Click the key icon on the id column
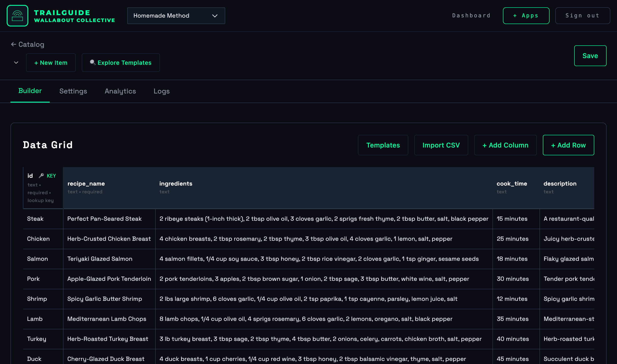The width and height of the screenshot is (617, 364). [41, 175]
